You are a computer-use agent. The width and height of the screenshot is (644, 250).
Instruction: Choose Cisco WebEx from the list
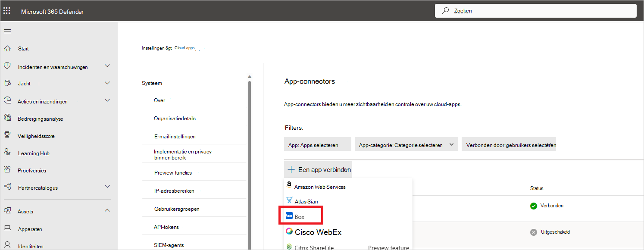318,232
